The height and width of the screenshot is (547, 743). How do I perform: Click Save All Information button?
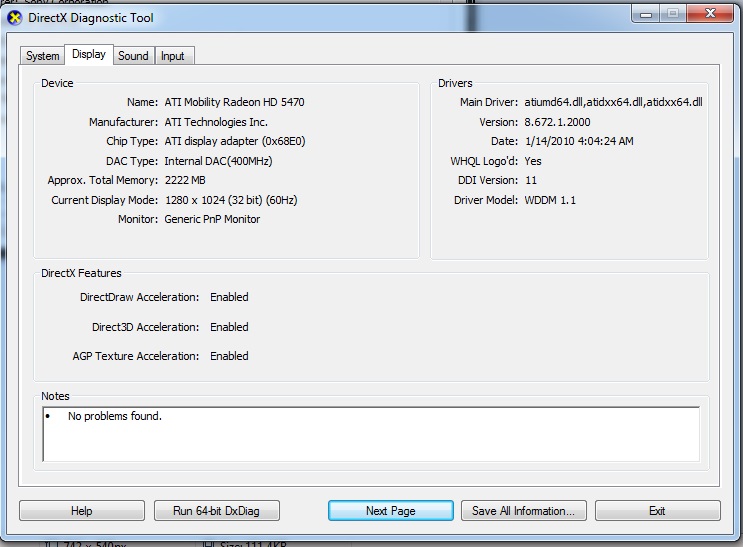tap(524, 511)
